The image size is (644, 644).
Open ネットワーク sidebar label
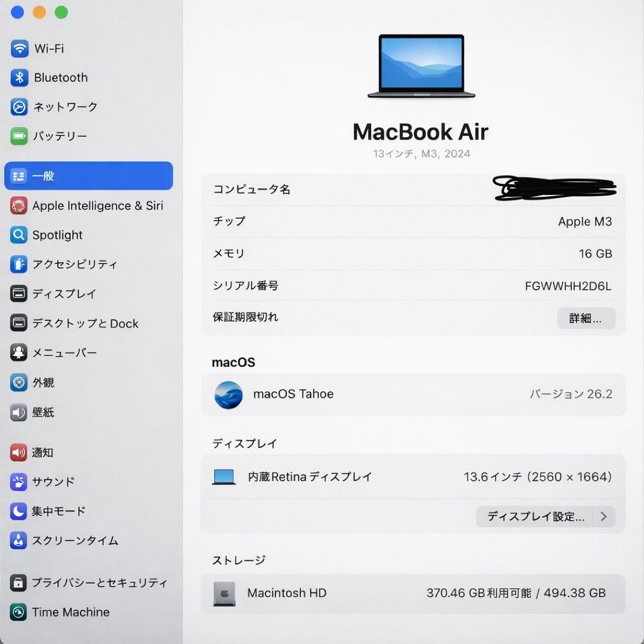[x=66, y=107]
